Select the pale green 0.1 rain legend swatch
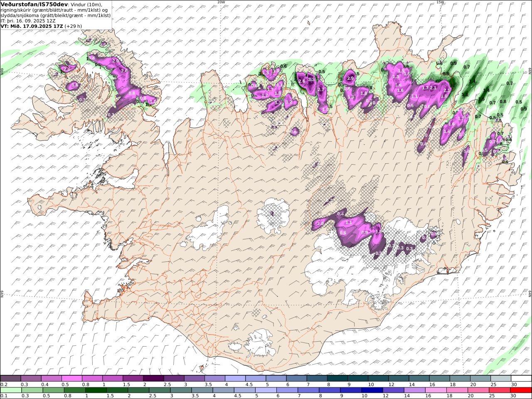This screenshot has width=532, height=399. [11, 391]
